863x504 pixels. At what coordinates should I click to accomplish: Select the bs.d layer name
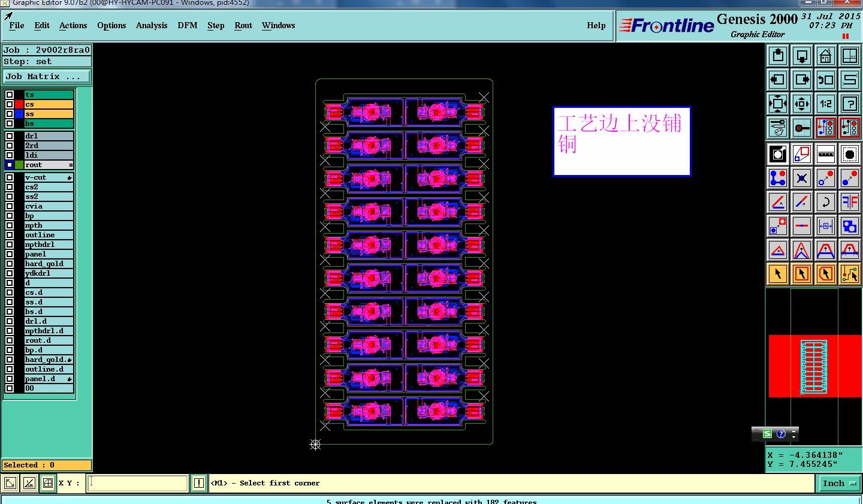[49, 312]
